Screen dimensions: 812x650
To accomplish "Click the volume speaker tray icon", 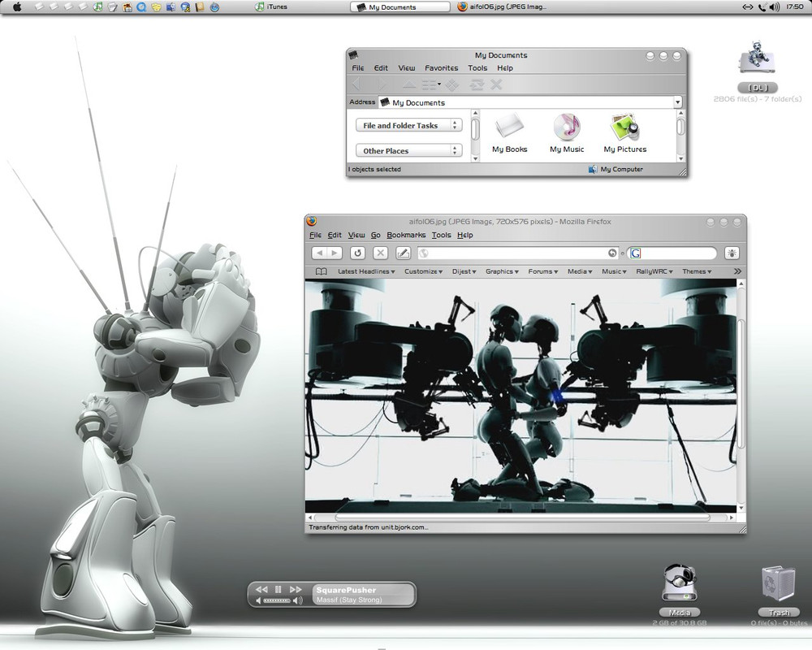I will (775, 6).
